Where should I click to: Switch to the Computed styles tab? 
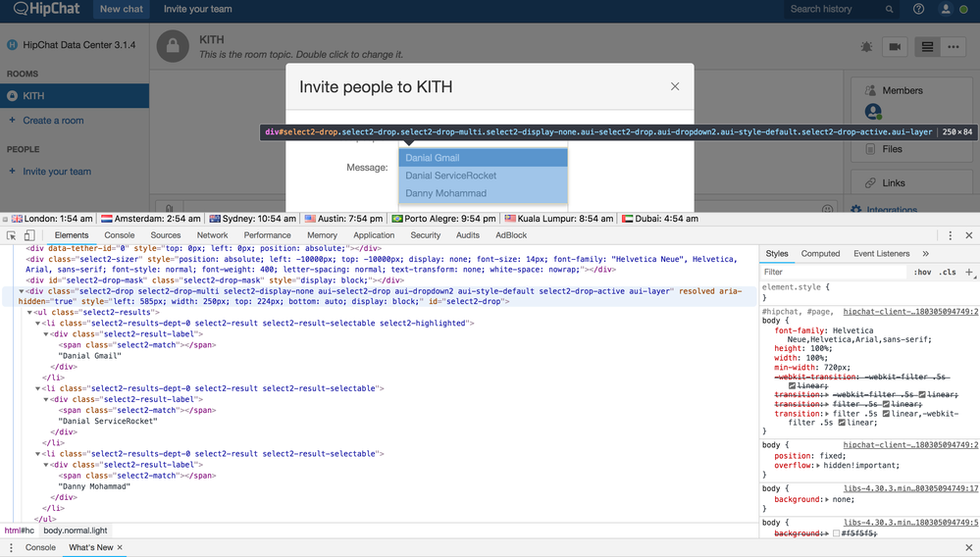point(821,254)
